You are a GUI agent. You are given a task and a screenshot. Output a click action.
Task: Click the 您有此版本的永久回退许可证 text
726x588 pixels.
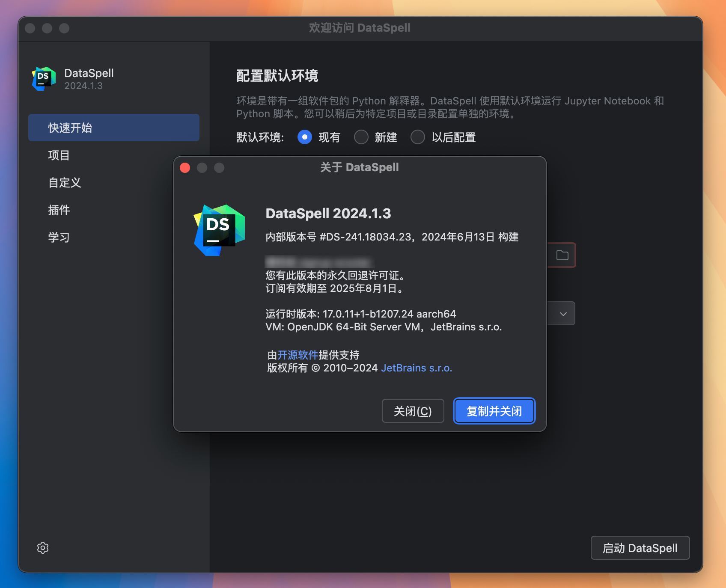(335, 276)
